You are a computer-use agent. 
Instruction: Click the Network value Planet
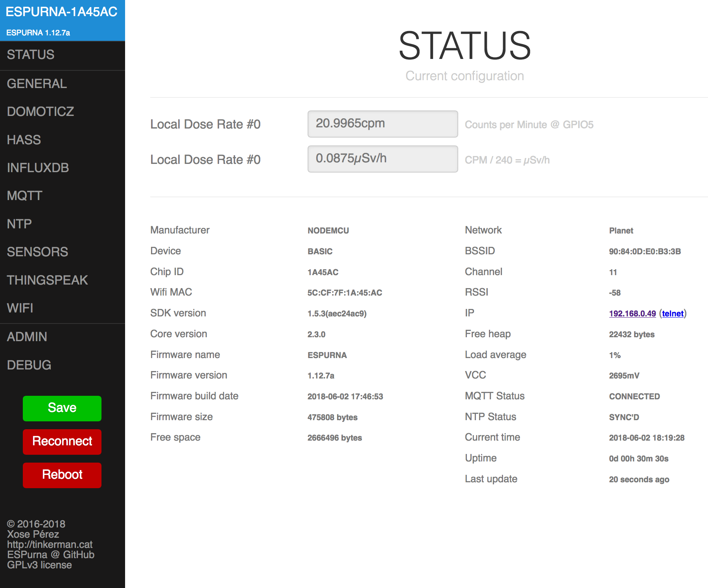click(x=621, y=231)
